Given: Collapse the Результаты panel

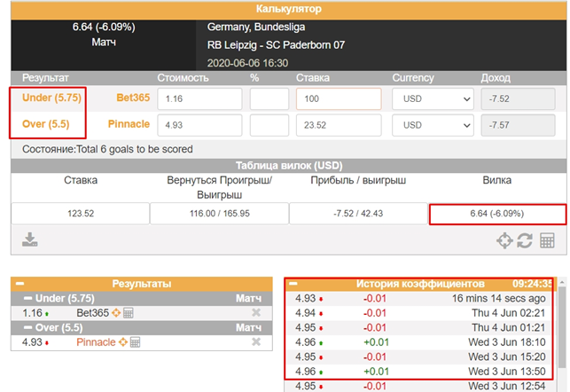Looking at the screenshot, I should click(20, 284).
